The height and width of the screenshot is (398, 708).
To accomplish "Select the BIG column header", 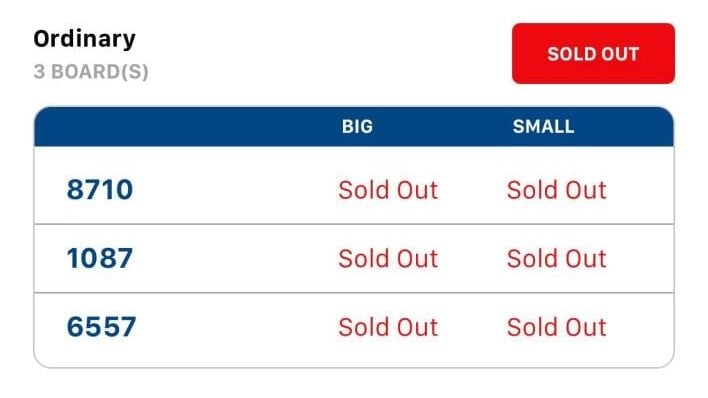I will [x=357, y=126].
